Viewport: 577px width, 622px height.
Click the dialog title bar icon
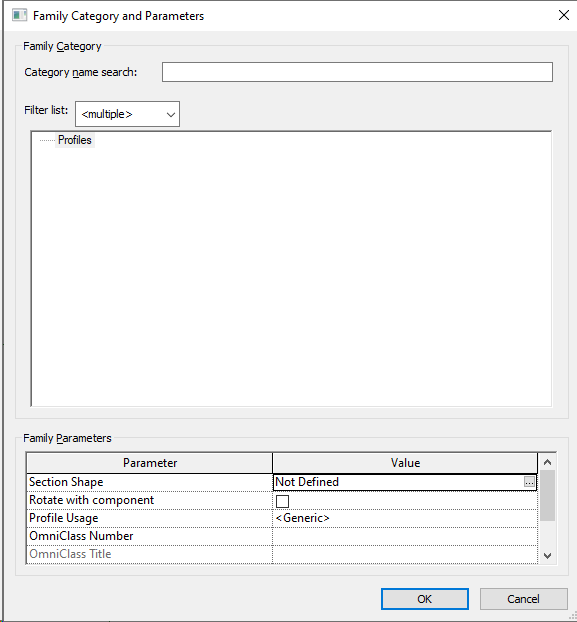19,15
